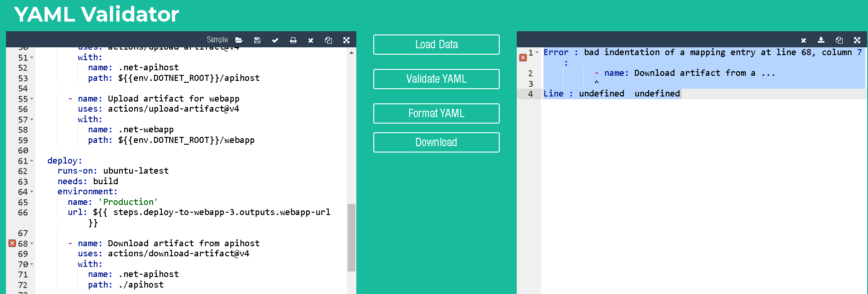This screenshot has width=868, height=294.
Task: Copy the input editor content to clipboard
Action: point(328,40)
